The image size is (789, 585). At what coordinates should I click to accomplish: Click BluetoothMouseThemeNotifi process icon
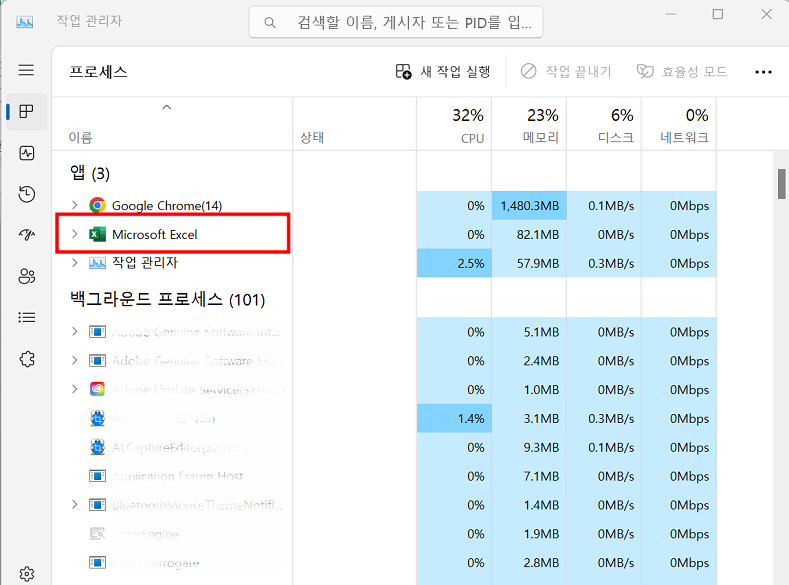coord(97,505)
